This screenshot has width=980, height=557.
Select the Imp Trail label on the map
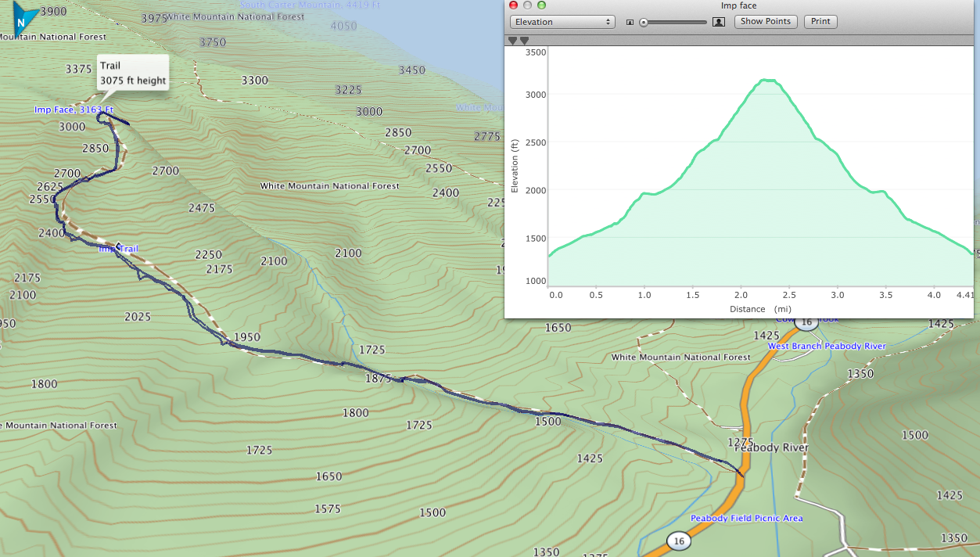click(118, 249)
